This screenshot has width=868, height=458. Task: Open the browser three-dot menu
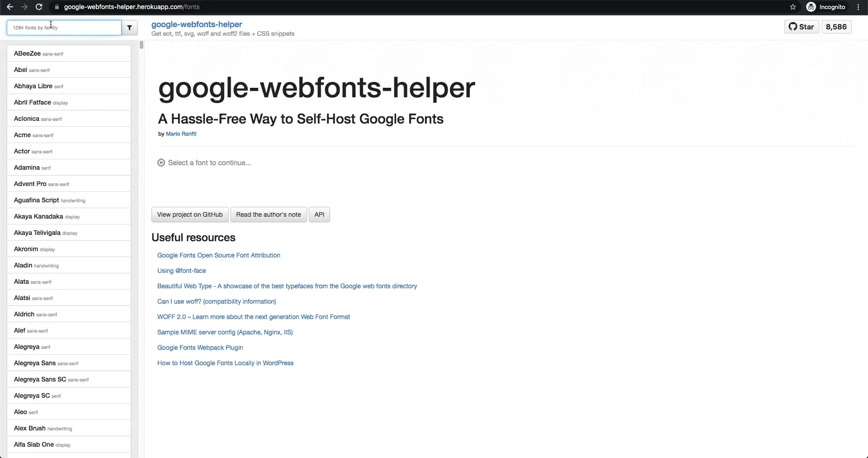point(858,7)
